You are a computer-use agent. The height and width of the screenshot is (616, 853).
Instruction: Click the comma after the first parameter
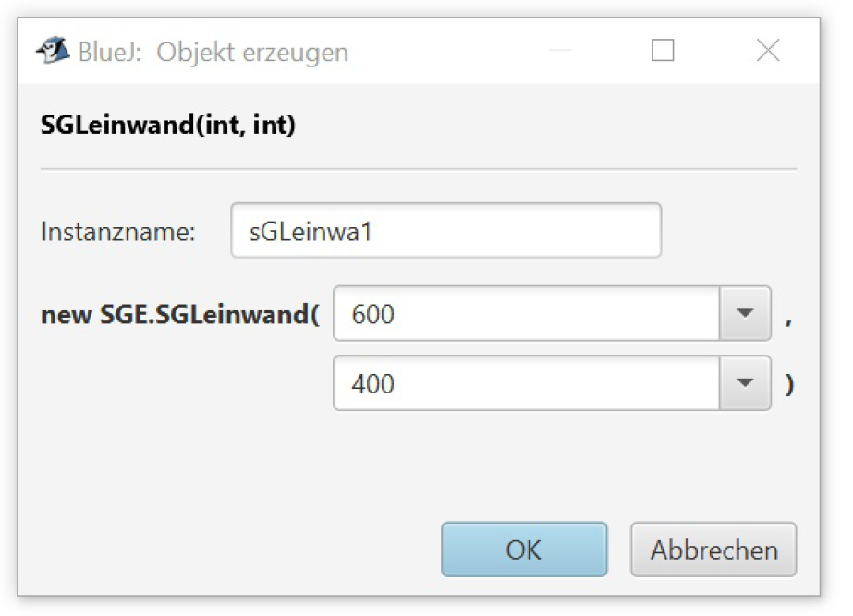[789, 322]
